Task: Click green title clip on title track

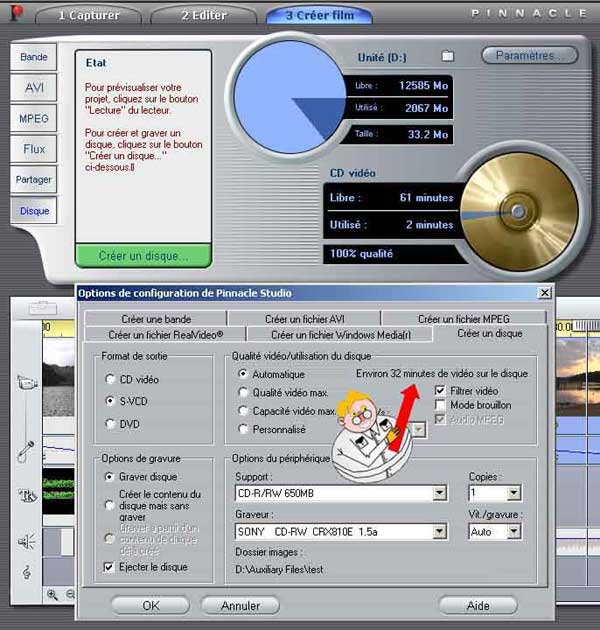Action: pyautogui.click(x=58, y=489)
